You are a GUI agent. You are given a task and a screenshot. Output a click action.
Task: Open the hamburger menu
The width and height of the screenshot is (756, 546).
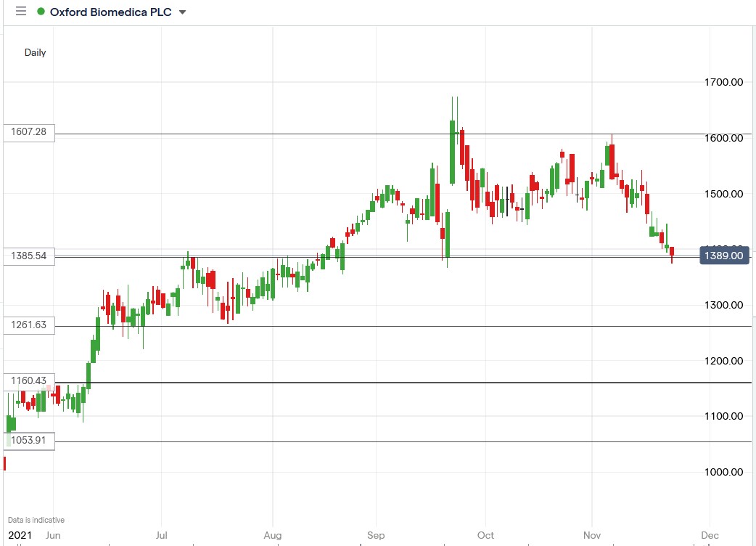(20, 12)
